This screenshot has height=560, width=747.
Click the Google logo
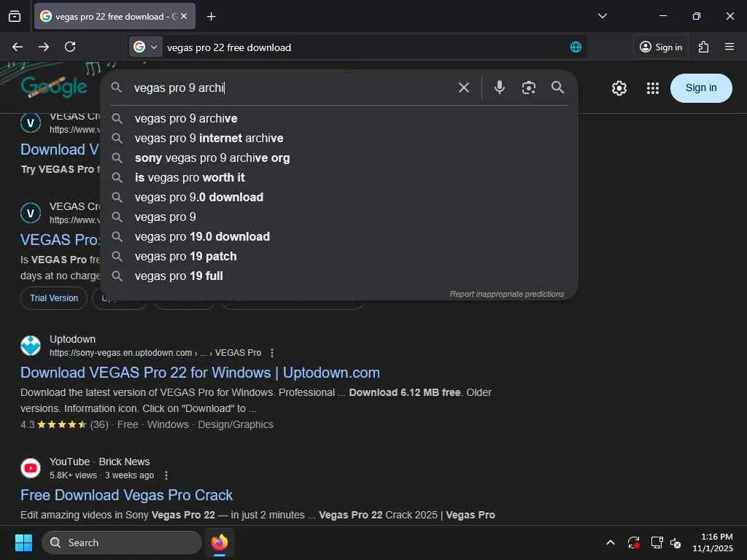[x=54, y=86]
